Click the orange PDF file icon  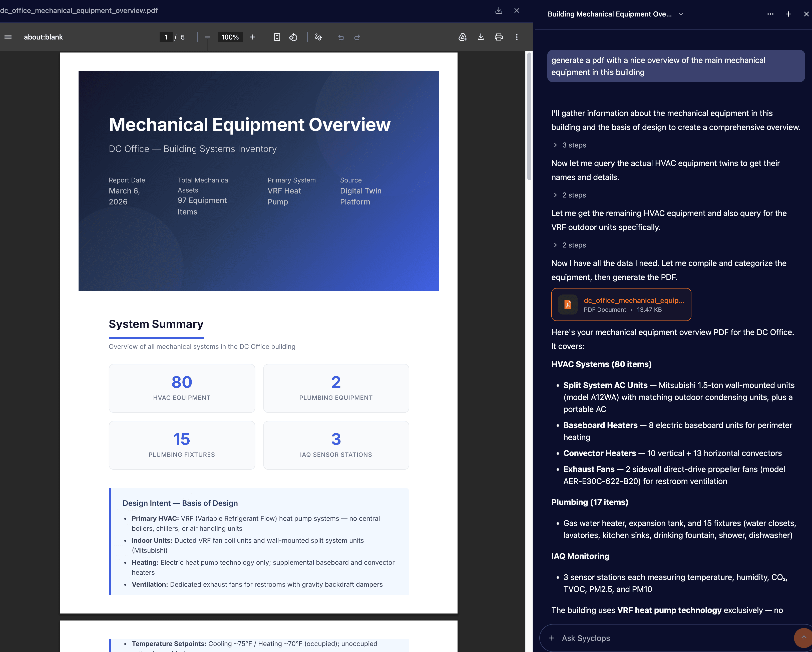tap(568, 304)
